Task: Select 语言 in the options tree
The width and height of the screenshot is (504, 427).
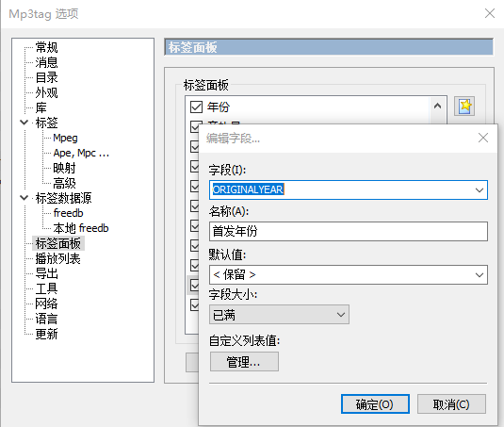Action: tap(46, 319)
